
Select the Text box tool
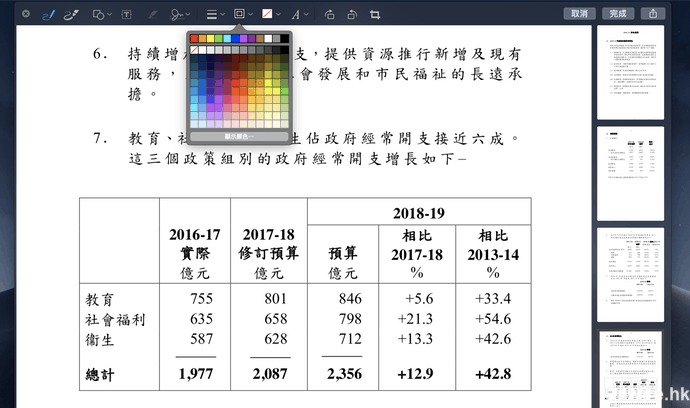127,15
